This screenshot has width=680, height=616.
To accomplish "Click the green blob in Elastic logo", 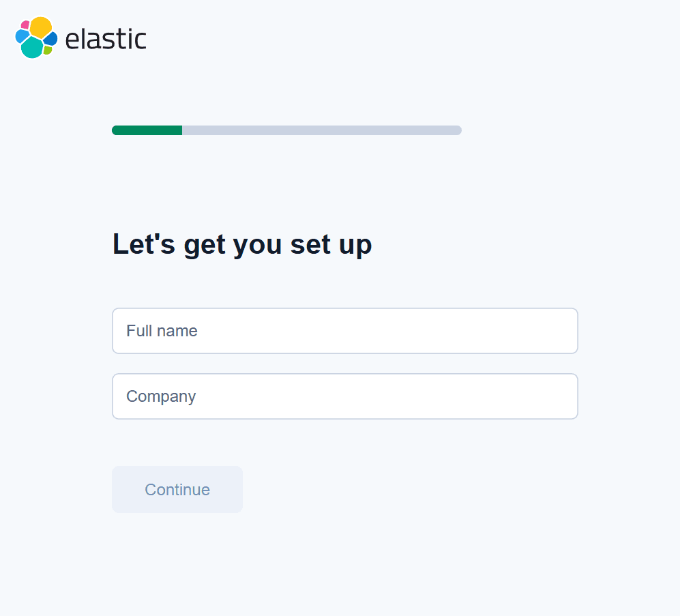I will click(47, 50).
